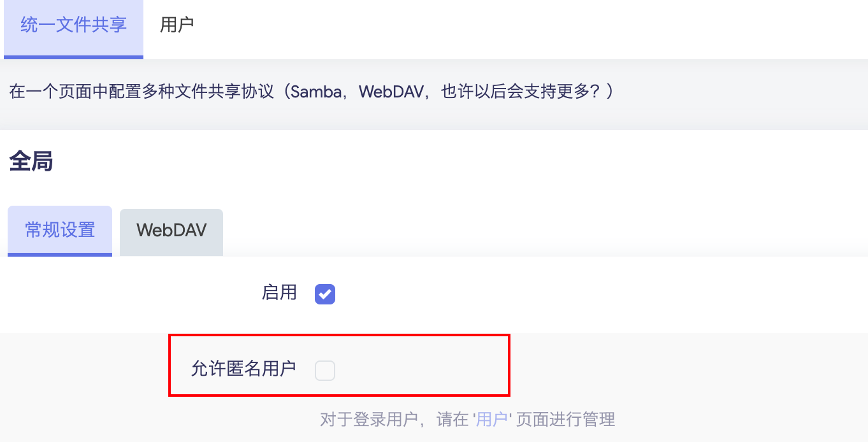The image size is (868, 442).
Task: Click the 启用 label text
Action: coord(279,293)
